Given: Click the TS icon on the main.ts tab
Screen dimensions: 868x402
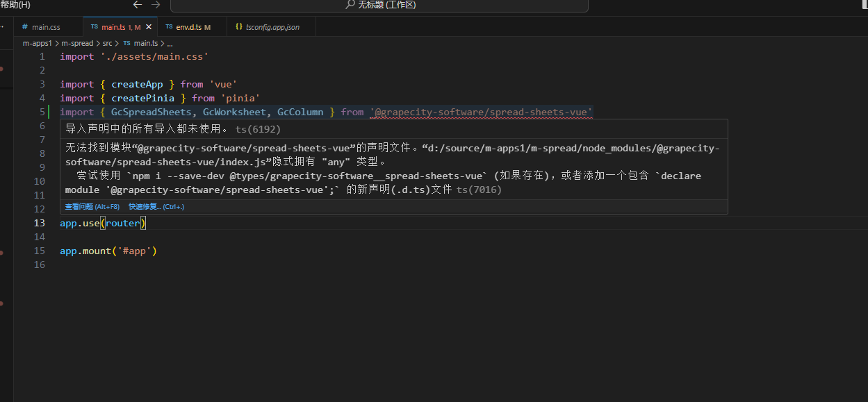Looking at the screenshot, I should [95, 27].
